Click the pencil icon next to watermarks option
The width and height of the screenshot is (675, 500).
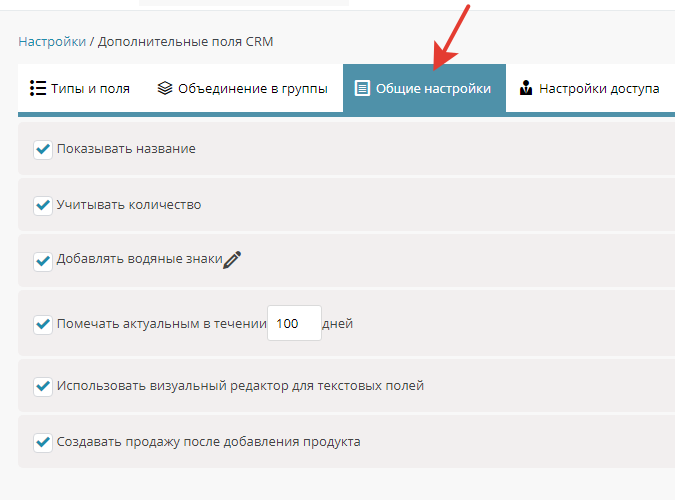click(x=232, y=260)
